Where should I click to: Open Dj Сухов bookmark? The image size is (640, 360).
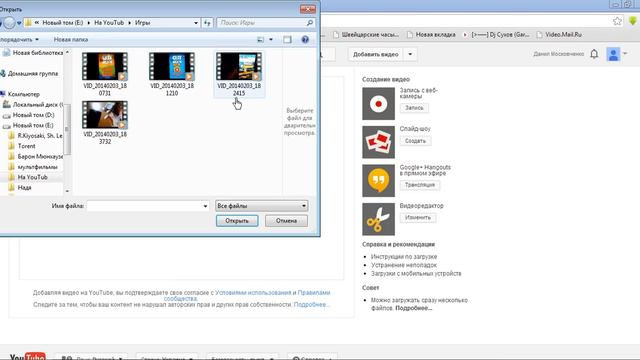tap(496, 35)
